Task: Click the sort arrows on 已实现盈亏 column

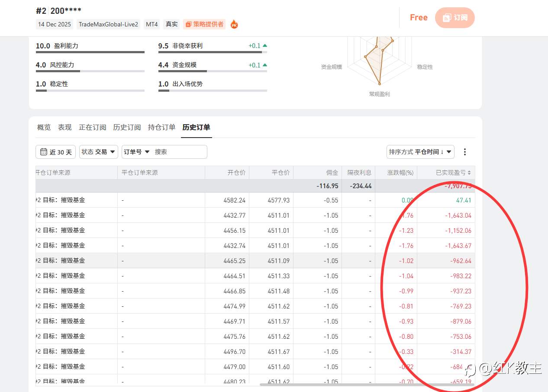Action: click(x=469, y=173)
